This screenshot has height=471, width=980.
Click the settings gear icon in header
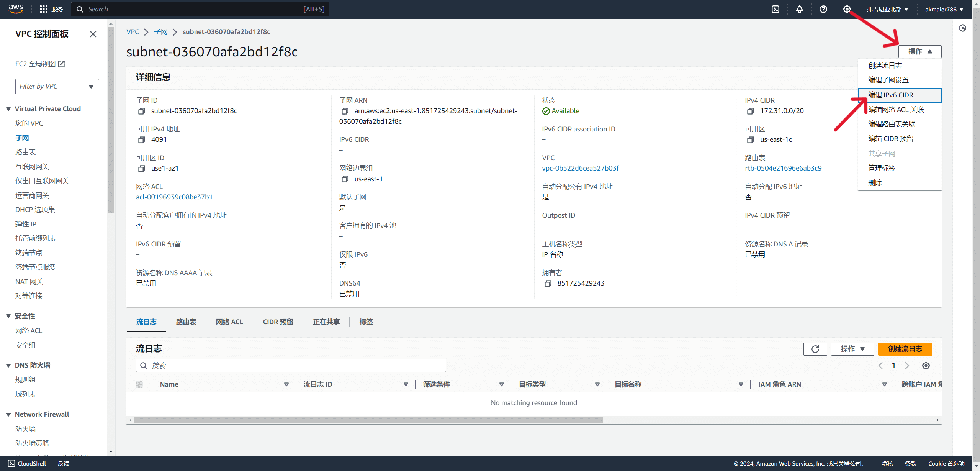coord(847,9)
